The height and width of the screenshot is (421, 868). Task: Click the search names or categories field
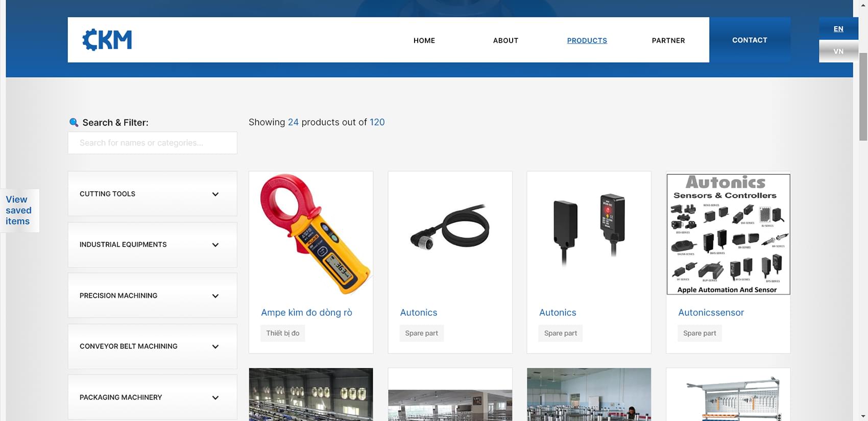point(152,143)
